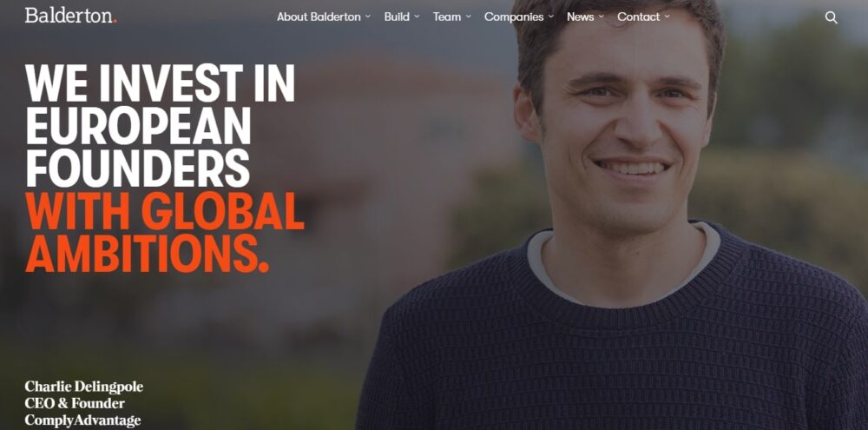Click the CEO & Founder caption line

coord(75,403)
